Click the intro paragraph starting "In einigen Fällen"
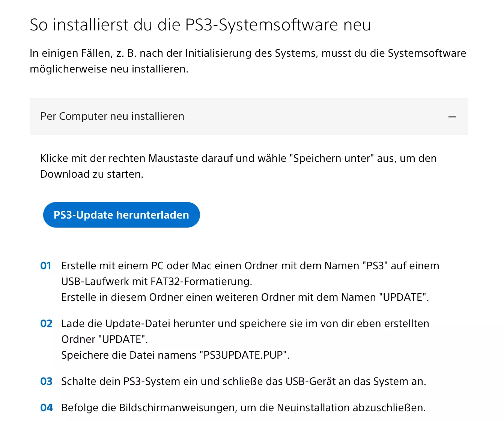Image resolution: width=504 pixels, height=421 pixels. pyautogui.click(x=248, y=61)
